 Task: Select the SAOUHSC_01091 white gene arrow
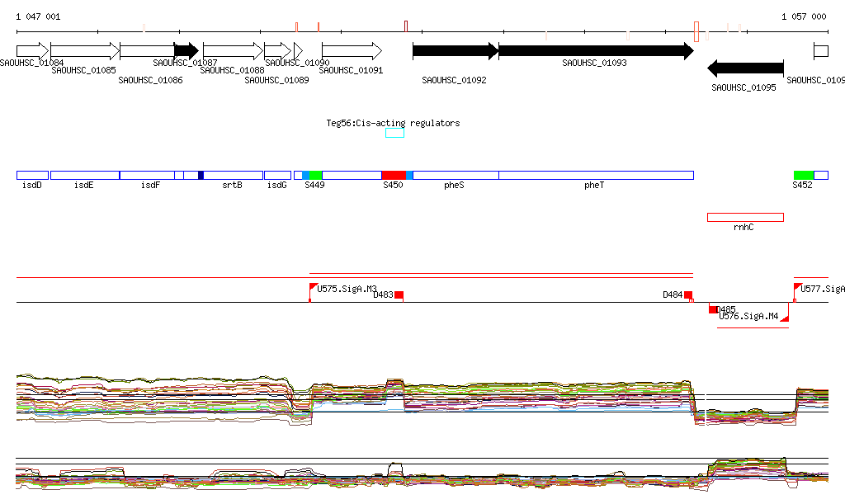(352, 51)
